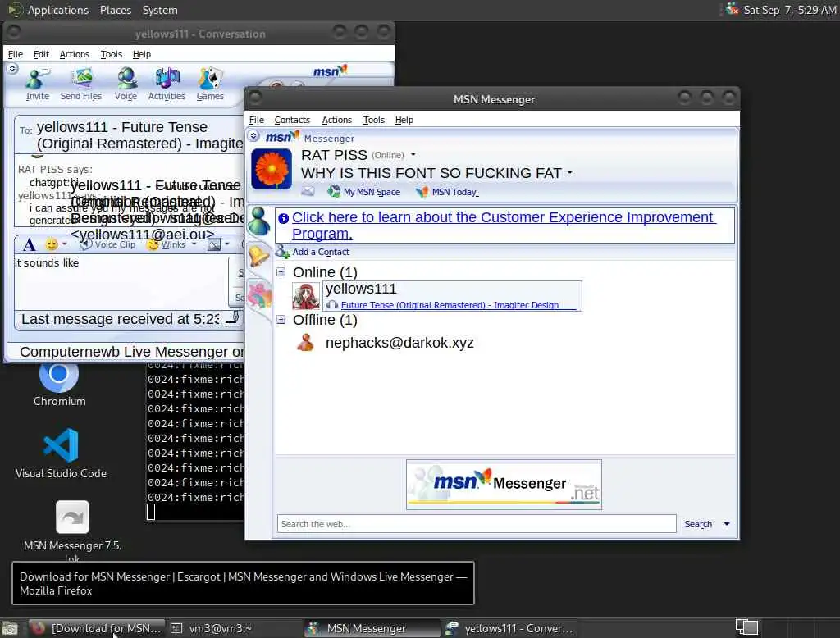Record a Voice Clip
Image resolution: width=840 pixels, height=638 pixels.
point(107,244)
